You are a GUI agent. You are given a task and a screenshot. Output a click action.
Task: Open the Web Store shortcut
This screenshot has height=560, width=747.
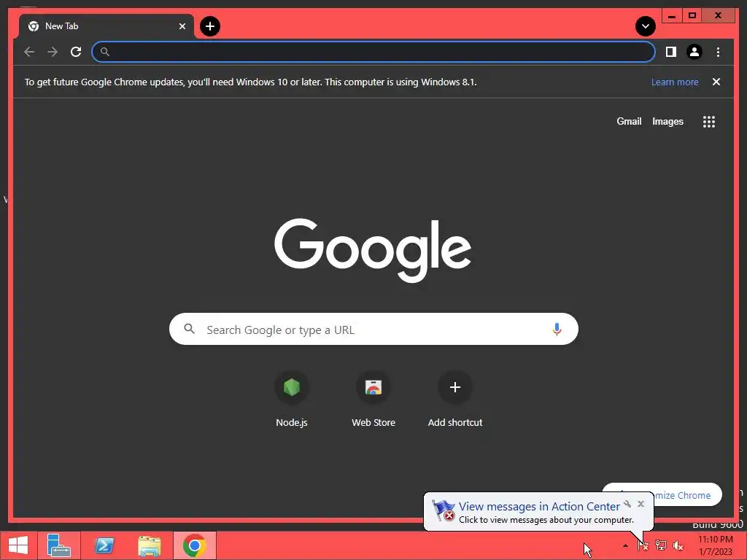coord(373,399)
